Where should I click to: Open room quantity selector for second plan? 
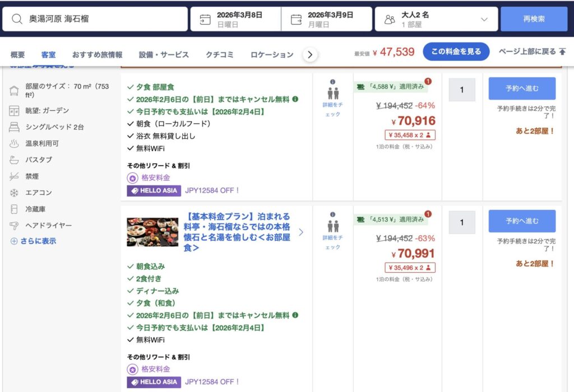tap(462, 222)
